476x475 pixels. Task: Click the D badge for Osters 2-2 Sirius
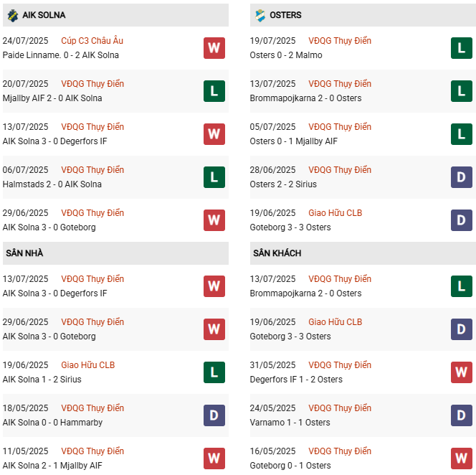click(x=462, y=177)
